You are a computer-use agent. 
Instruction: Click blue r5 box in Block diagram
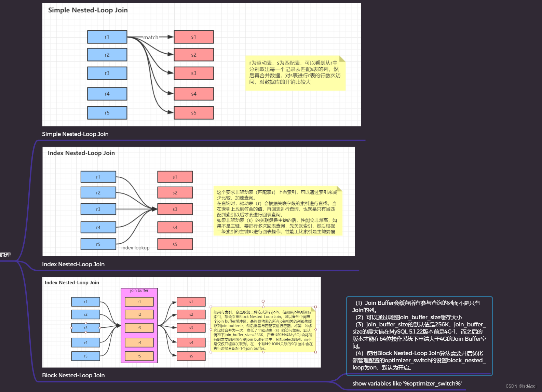[86, 356]
